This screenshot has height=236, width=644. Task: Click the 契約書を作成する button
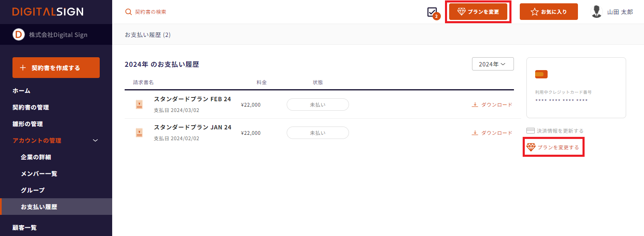(x=56, y=68)
